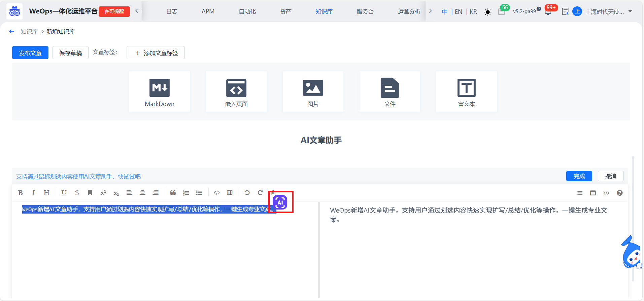
Task: Open the 服务台 navigation tab
Action: (365, 11)
